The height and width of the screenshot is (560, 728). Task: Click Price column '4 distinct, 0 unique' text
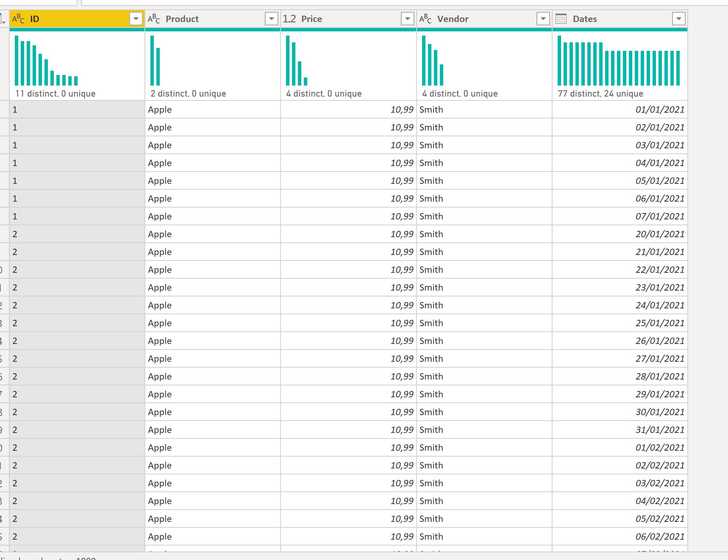coord(324,94)
